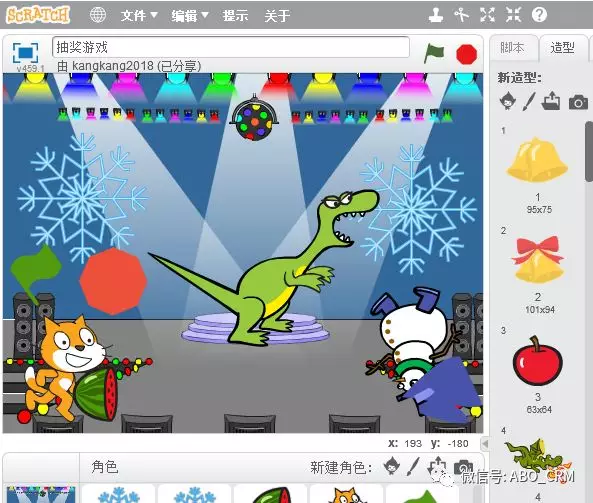Select the Grow sprite tool
593x503 pixels.
coord(487,15)
